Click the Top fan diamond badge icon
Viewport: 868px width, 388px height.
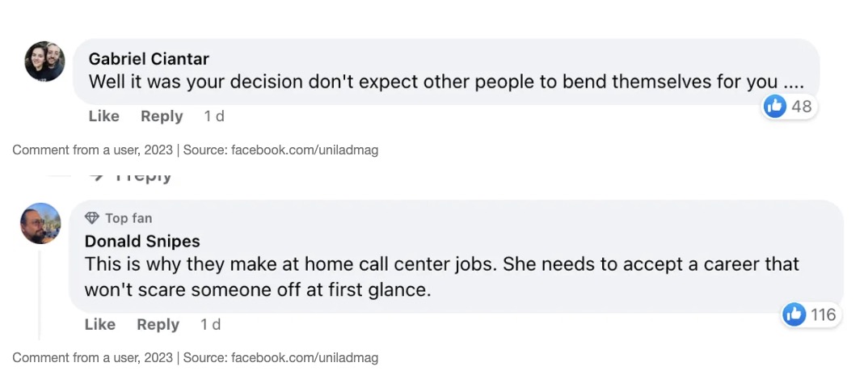pyautogui.click(x=92, y=218)
